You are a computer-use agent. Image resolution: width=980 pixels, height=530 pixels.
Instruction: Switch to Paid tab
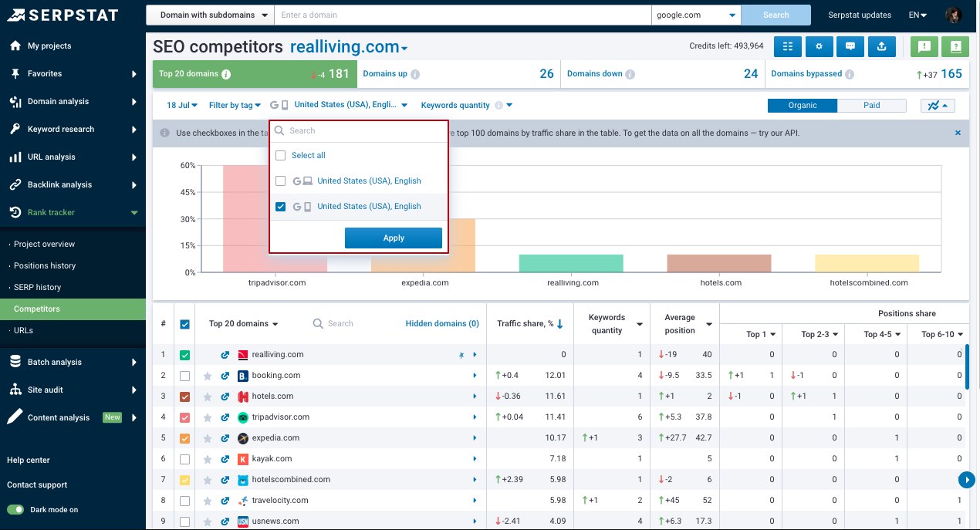pos(872,106)
